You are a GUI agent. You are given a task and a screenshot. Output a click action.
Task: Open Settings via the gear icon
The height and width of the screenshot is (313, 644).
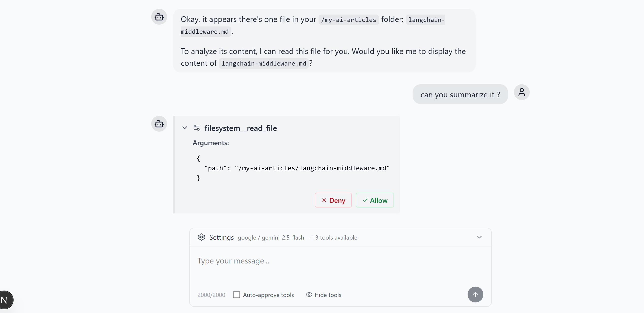click(x=202, y=237)
